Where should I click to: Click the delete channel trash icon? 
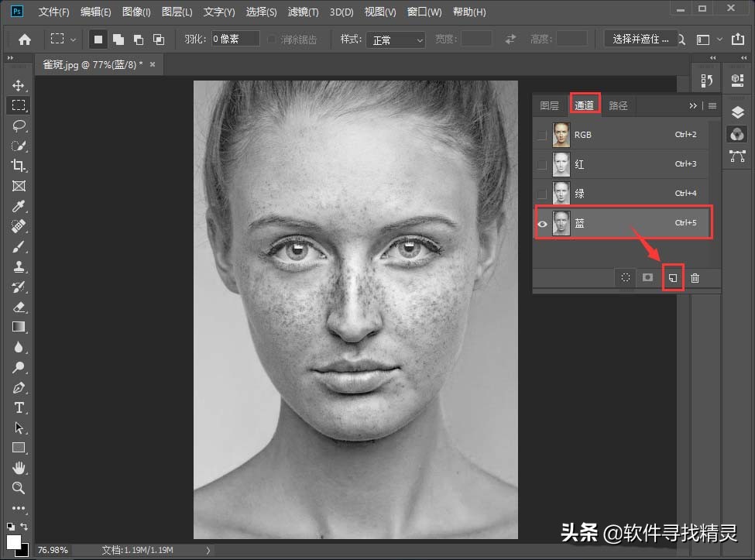pyautogui.click(x=695, y=277)
